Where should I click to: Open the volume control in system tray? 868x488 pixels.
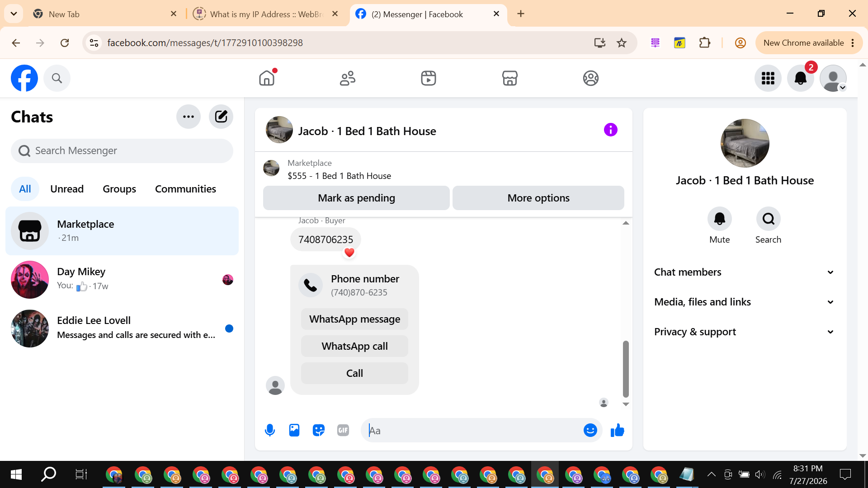click(x=760, y=474)
